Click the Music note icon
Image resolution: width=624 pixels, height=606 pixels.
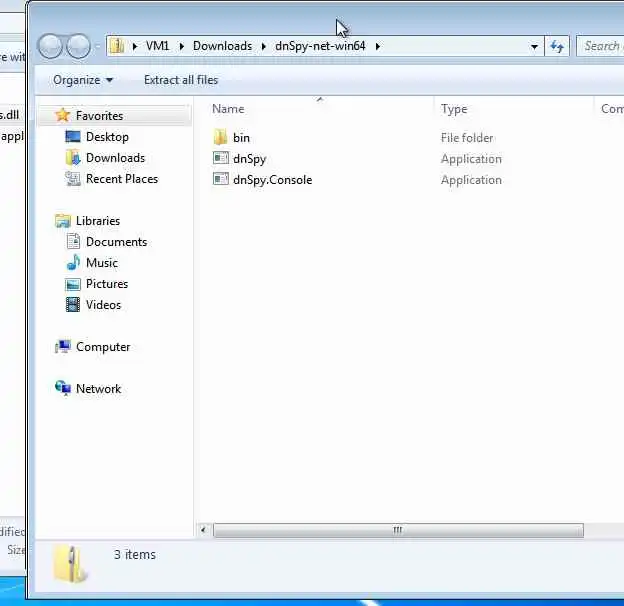[73, 262]
